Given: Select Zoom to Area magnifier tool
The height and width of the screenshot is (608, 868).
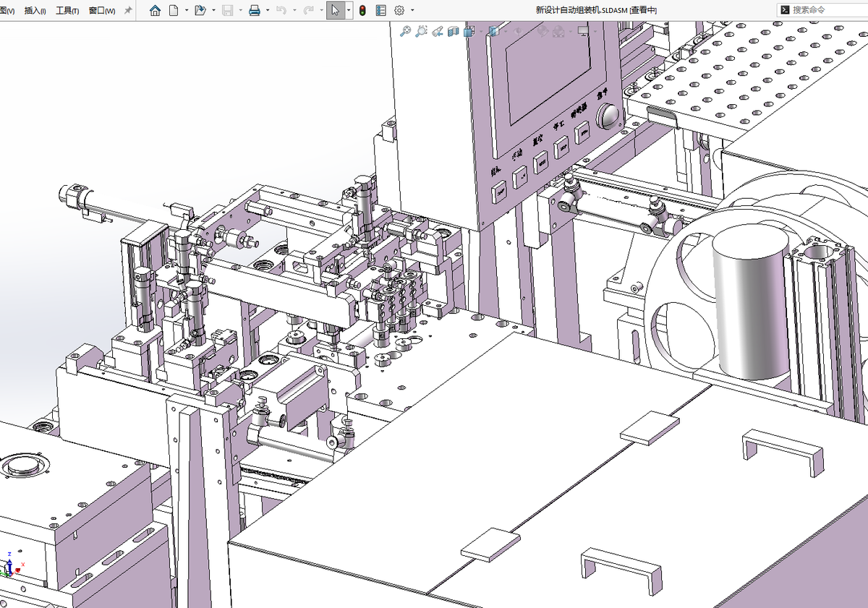Looking at the screenshot, I should (x=422, y=31).
